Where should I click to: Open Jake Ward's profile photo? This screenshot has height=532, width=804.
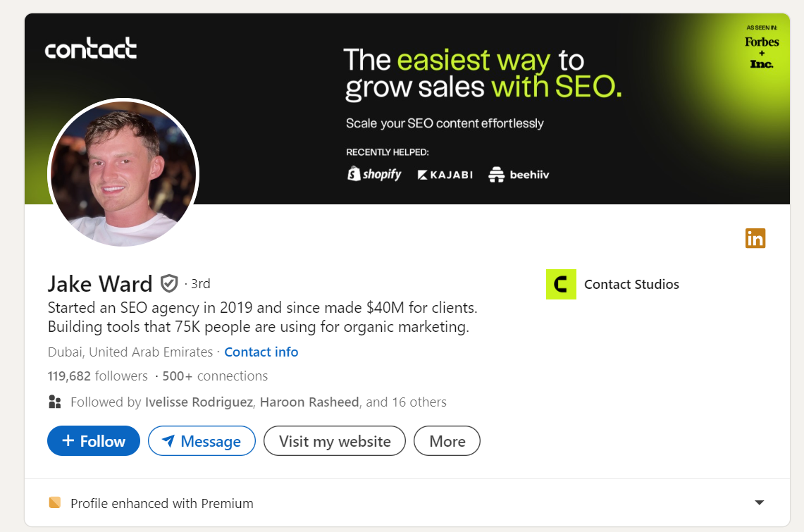pyautogui.click(x=123, y=173)
